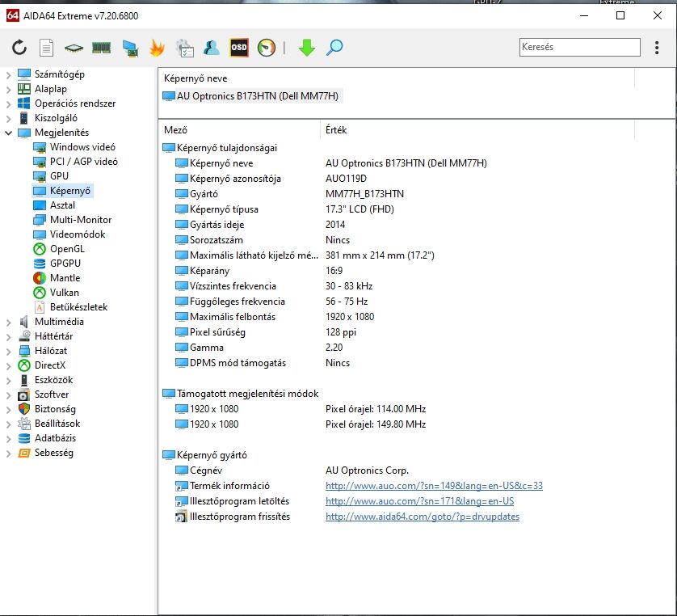Screen dimensions: 677x616
Task: Expand the Operációs rendszer node
Action: (x=8, y=103)
